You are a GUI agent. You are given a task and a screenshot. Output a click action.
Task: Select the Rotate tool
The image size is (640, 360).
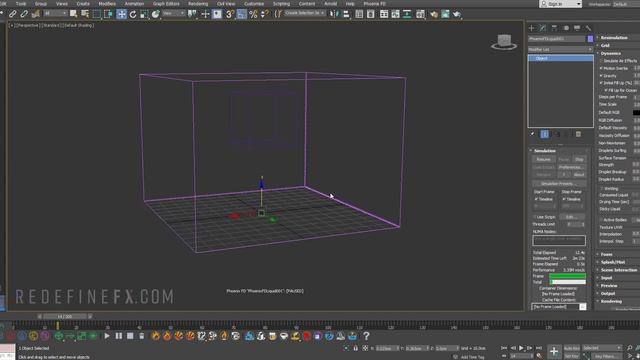click(x=133, y=14)
